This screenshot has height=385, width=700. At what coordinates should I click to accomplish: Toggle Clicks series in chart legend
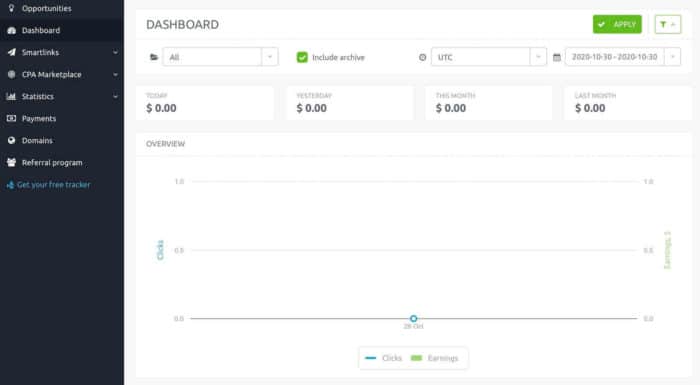point(383,358)
